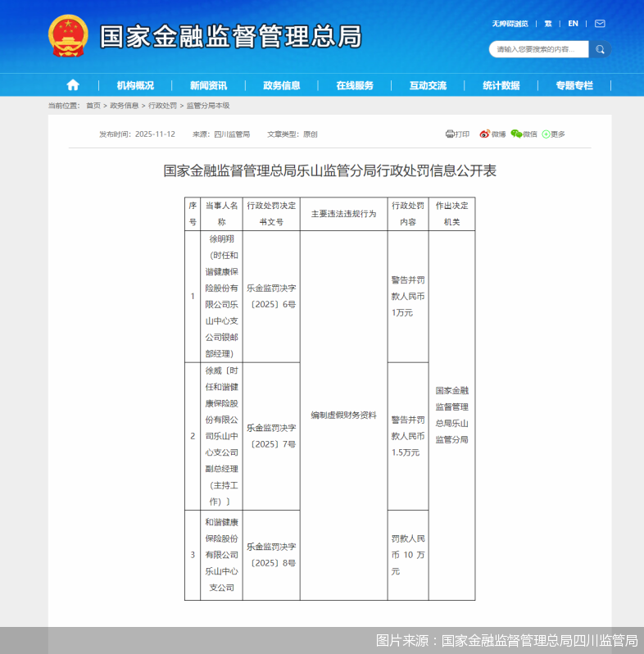Share to Weibo (微博)
This screenshot has height=654, width=644.
point(492,134)
